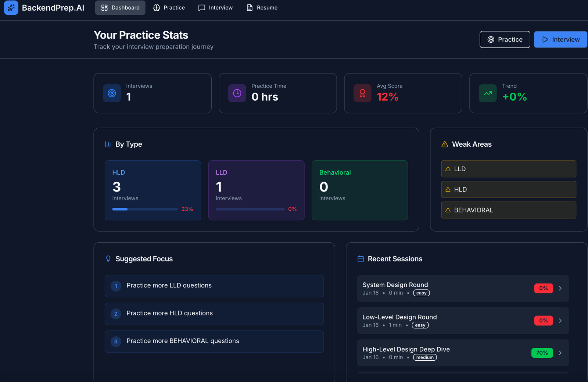Expand the Low-Level Design Round session chevron
The width and height of the screenshot is (588, 382).
[x=560, y=321]
